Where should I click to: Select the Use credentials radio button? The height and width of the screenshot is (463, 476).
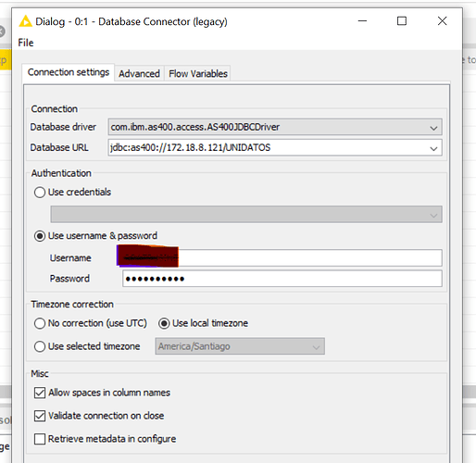click(x=40, y=193)
